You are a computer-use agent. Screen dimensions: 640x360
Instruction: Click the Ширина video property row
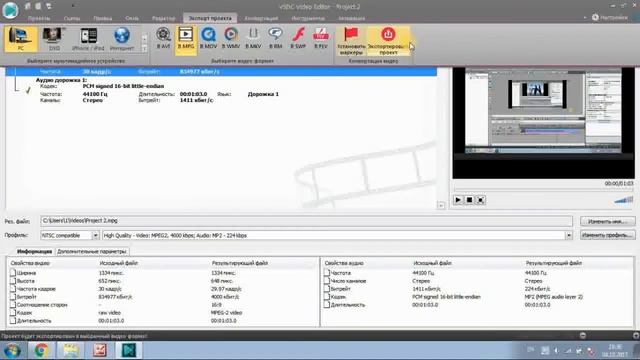tap(163, 273)
